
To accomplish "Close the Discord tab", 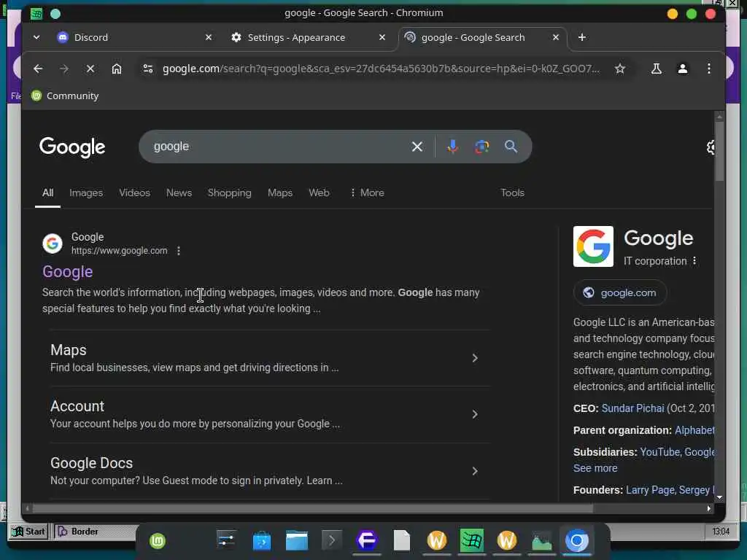I will tap(208, 37).
